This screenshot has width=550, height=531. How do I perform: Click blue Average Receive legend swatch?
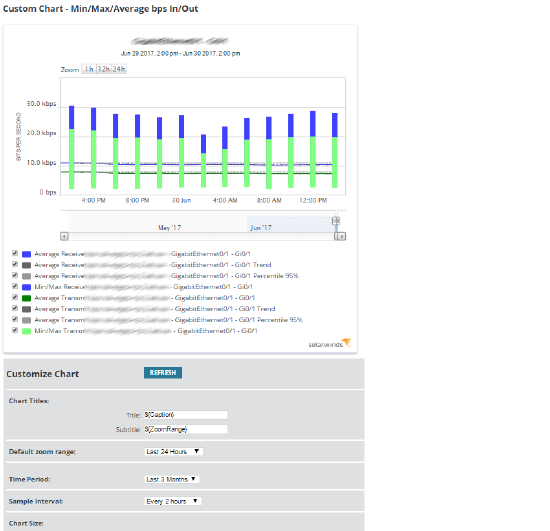(x=27, y=254)
